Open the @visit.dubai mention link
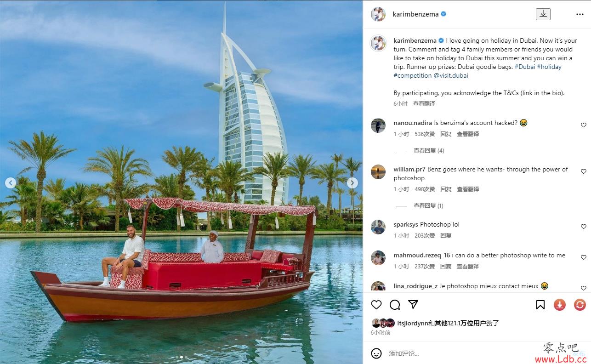591x364 pixels. [451, 75]
